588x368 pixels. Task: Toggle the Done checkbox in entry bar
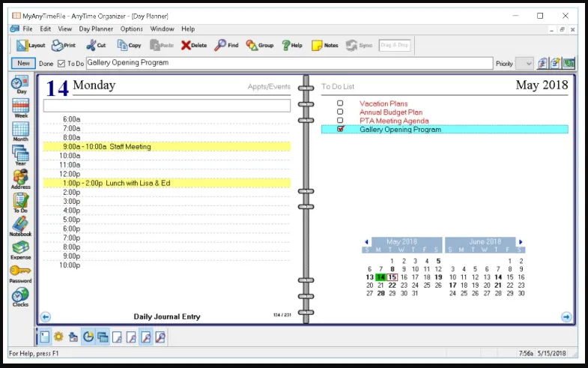pyautogui.click(x=61, y=64)
